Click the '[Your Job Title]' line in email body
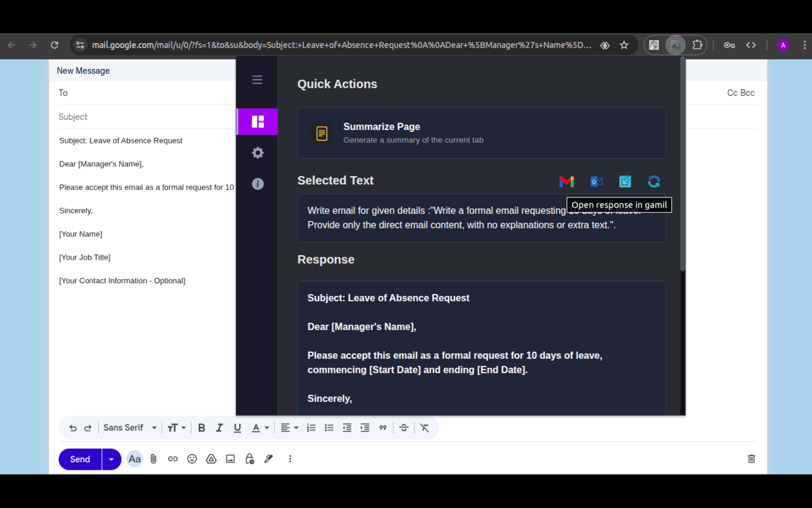 pos(85,257)
